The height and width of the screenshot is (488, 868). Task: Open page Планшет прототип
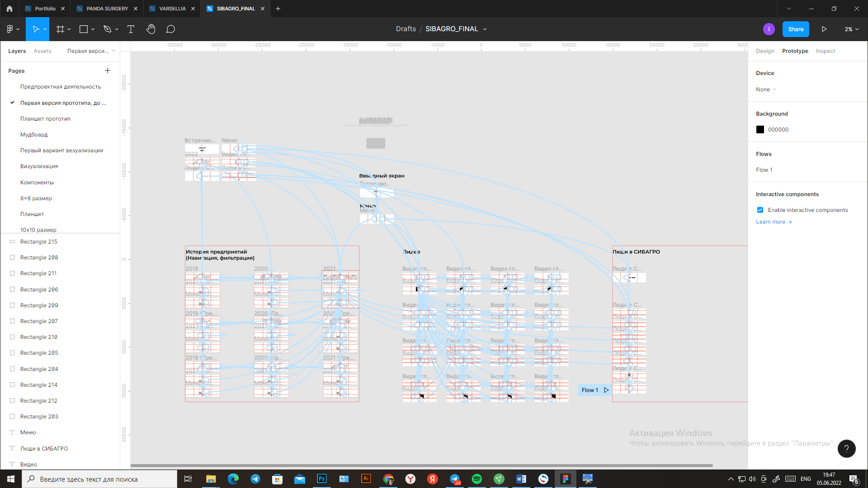tap(45, 119)
